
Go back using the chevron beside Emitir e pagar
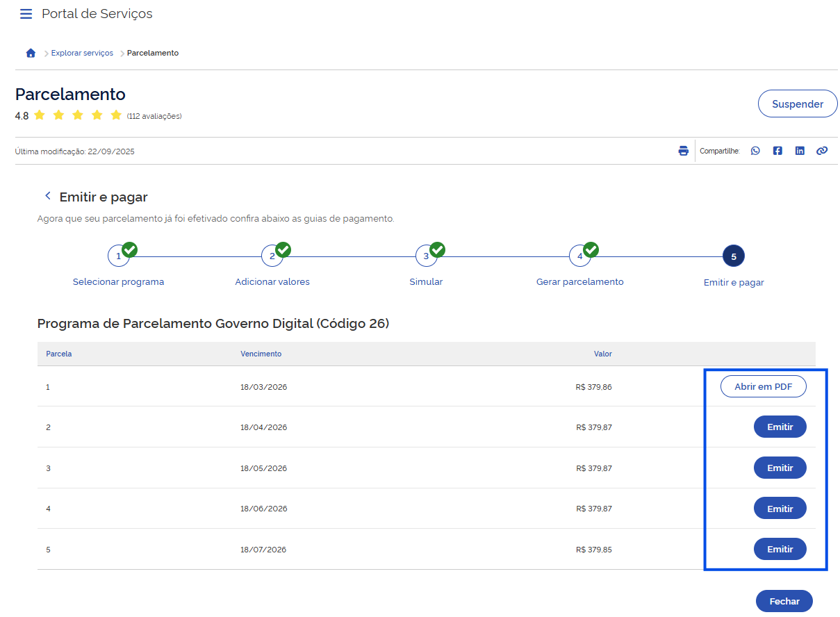[48, 197]
